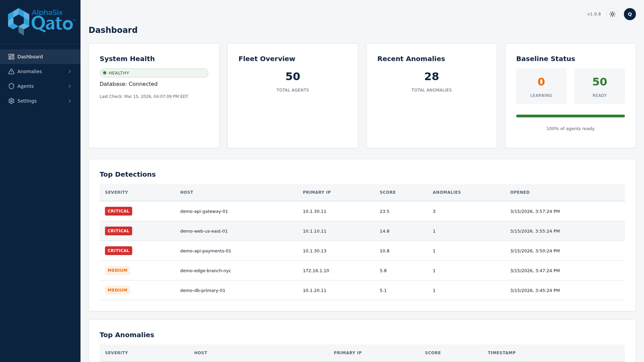Click the CRITICAL badge for demo-api-gateway-01

coord(118,211)
